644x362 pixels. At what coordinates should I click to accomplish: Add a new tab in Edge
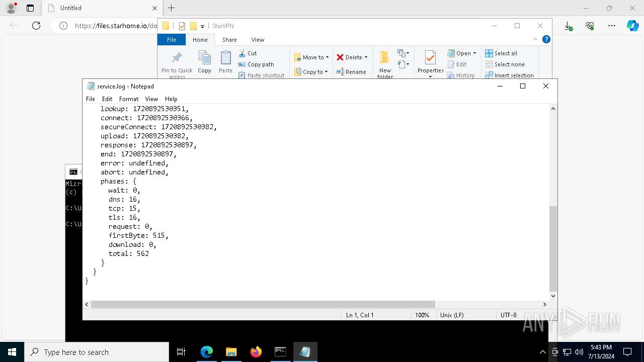point(171,8)
